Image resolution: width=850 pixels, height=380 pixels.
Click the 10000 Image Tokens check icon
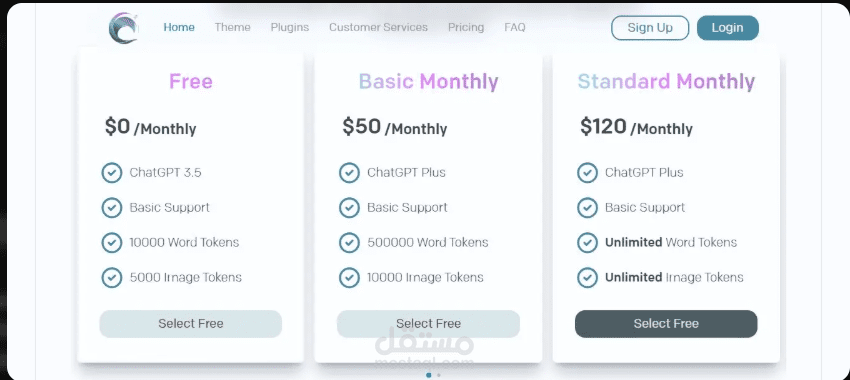(349, 278)
